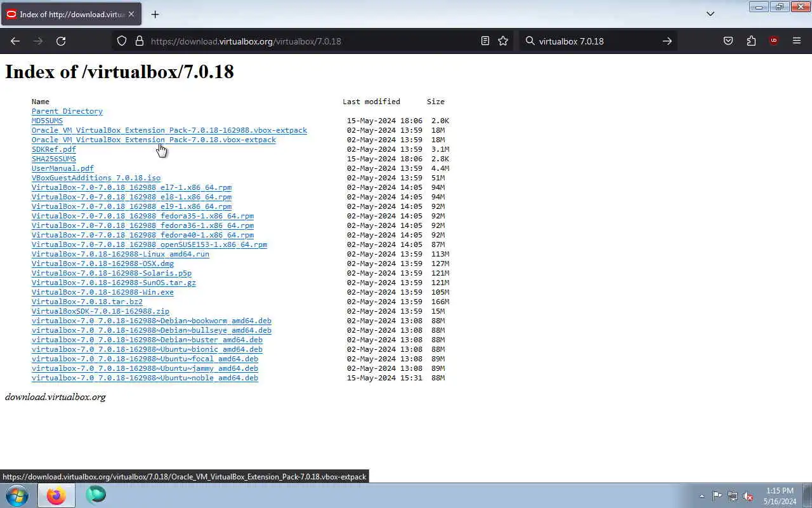
Task: Download the fedora36 rpm package
Action: tap(143, 225)
